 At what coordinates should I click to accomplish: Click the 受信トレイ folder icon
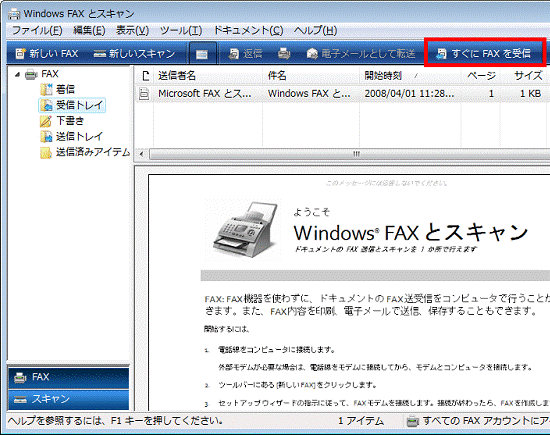tap(46, 105)
